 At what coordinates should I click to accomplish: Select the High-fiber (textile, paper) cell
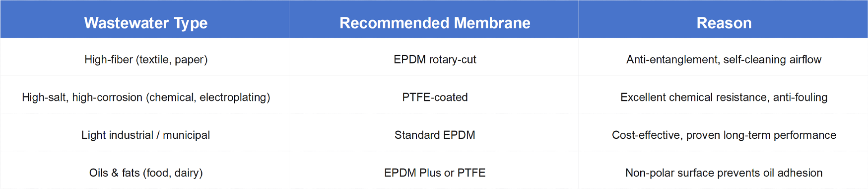coord(145,57)
